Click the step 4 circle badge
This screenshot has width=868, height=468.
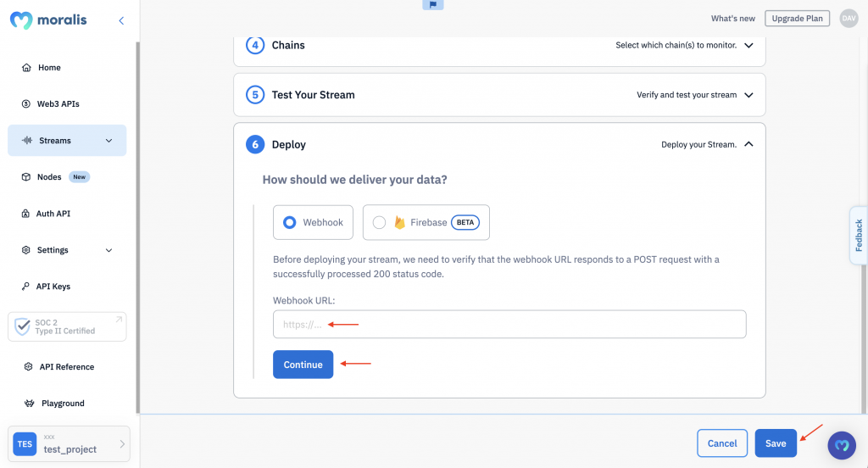pyautogui.click(x=255, y=45)
